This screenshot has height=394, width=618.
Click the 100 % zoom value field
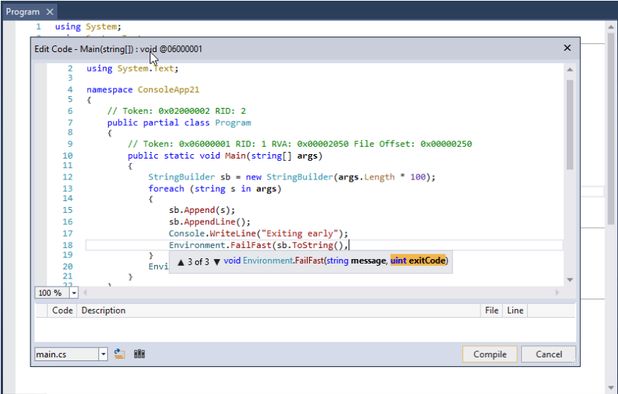tap(52, 293)
